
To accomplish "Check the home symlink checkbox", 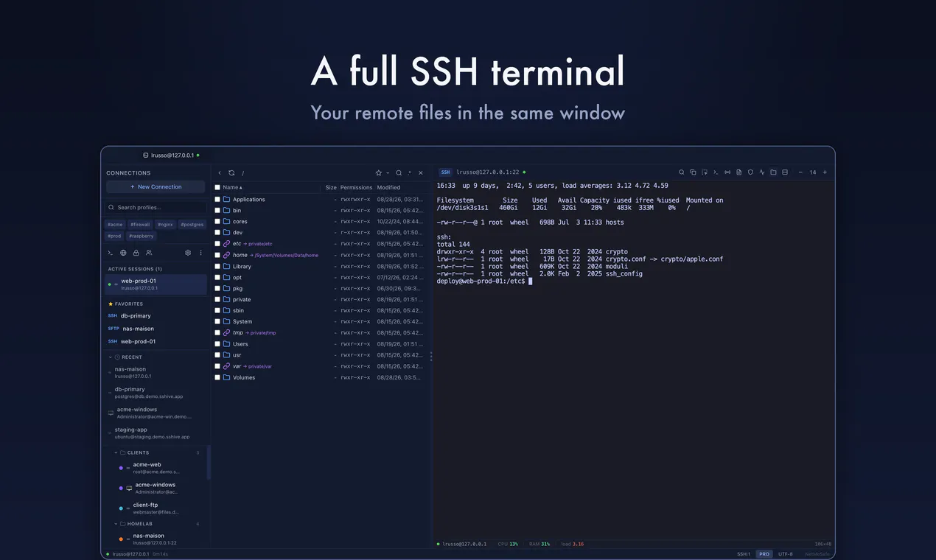I will coord(217,255).
